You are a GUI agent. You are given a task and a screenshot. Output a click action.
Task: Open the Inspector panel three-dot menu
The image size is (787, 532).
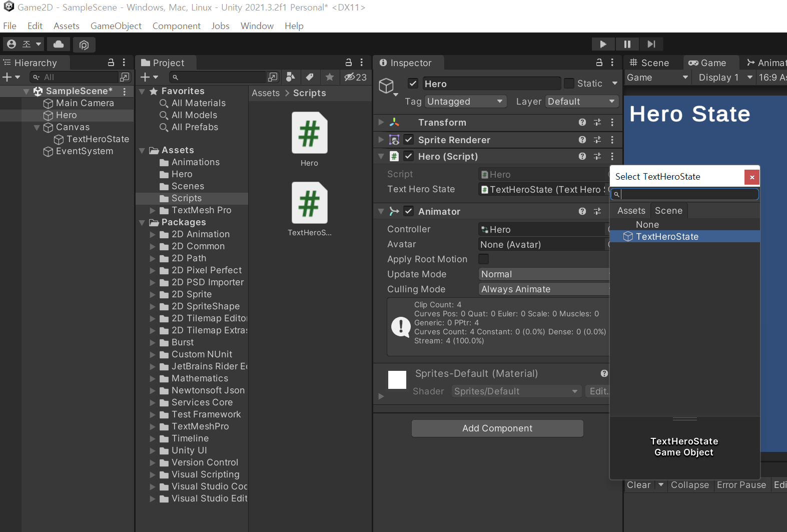[612, 63]
